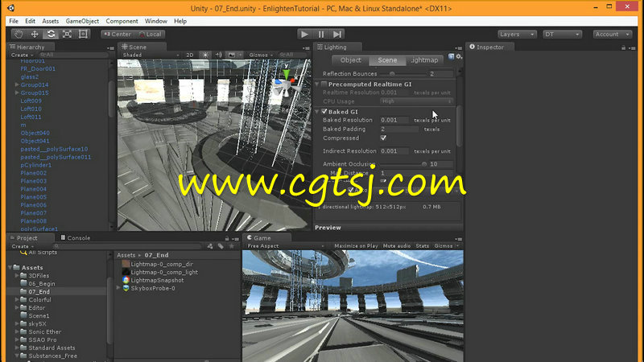644x362 pixels.
Task: Select the 06_Begin folder
Action: point(42,284)
